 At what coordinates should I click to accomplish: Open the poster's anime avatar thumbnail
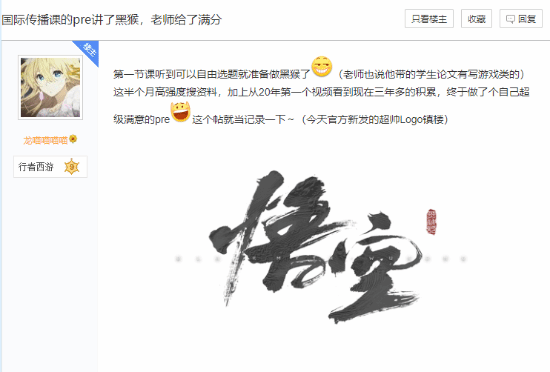(51, 88)
